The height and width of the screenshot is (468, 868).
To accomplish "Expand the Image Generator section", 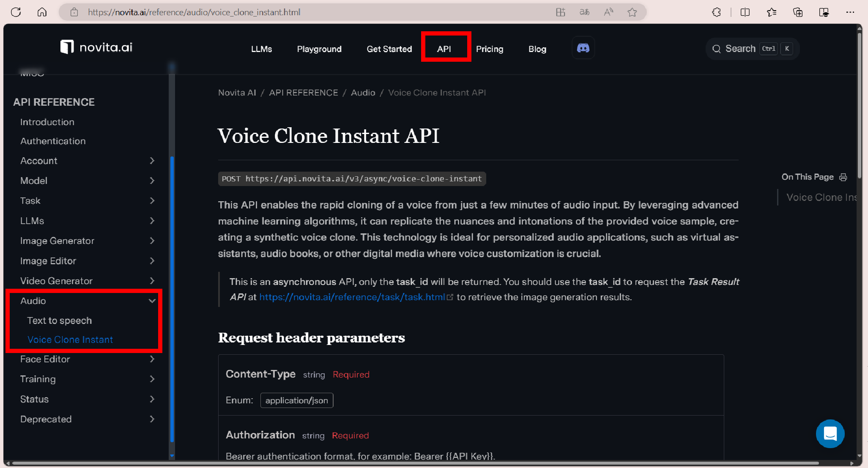I will [x=152, y=241].
